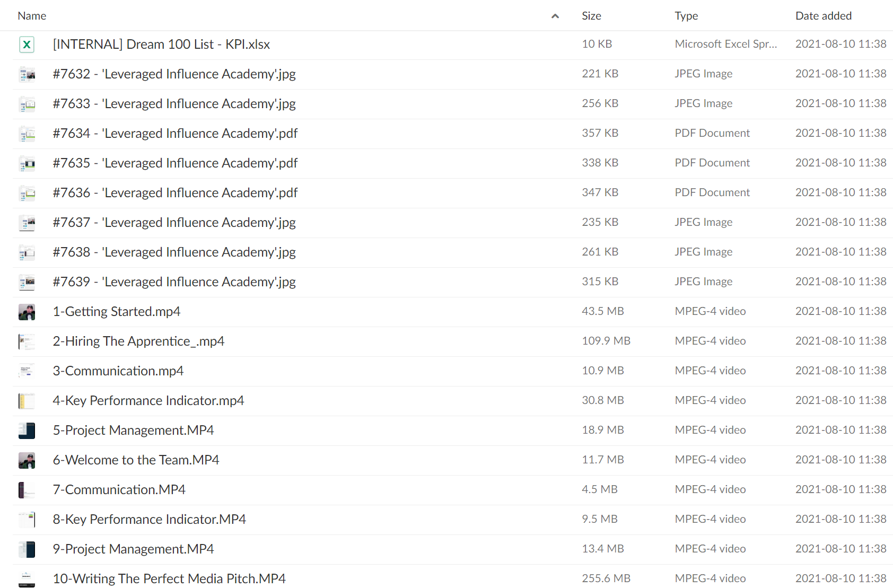Click thumbnail for 10-Writing The Perfect Media Pitch.MP4
Screen dimensions: 893x588
tap(27, 579)
